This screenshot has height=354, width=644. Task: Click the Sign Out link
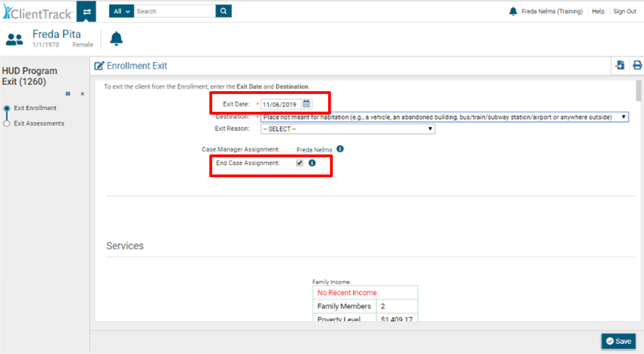click(624, 11)
